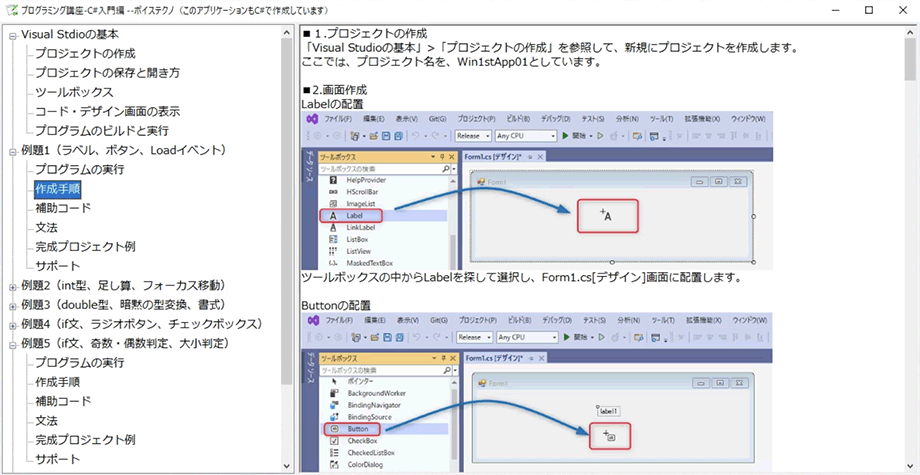The height and width of the screenshot is (475, 920).
Task: Select the ツールボックス tree entry
Action: pyautogui.click(x=74, y=93)
